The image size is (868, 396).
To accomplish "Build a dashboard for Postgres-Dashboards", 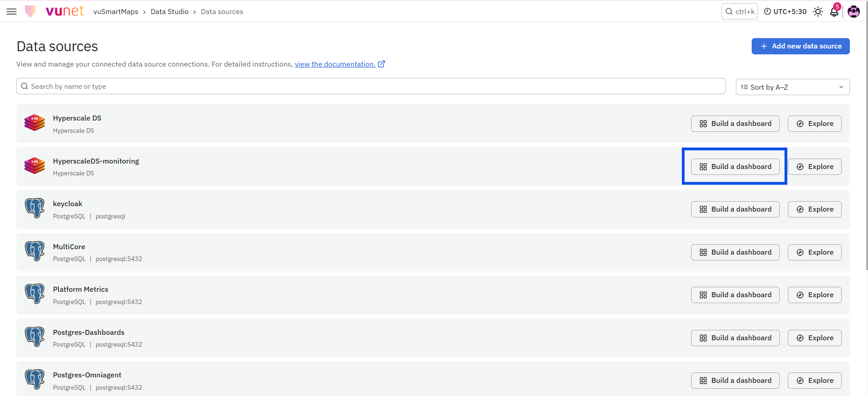I will [x=735, y=338].
